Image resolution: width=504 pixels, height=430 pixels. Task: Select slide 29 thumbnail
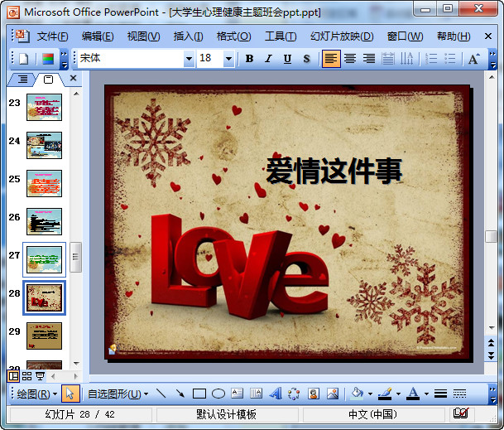tap(44, 336)
